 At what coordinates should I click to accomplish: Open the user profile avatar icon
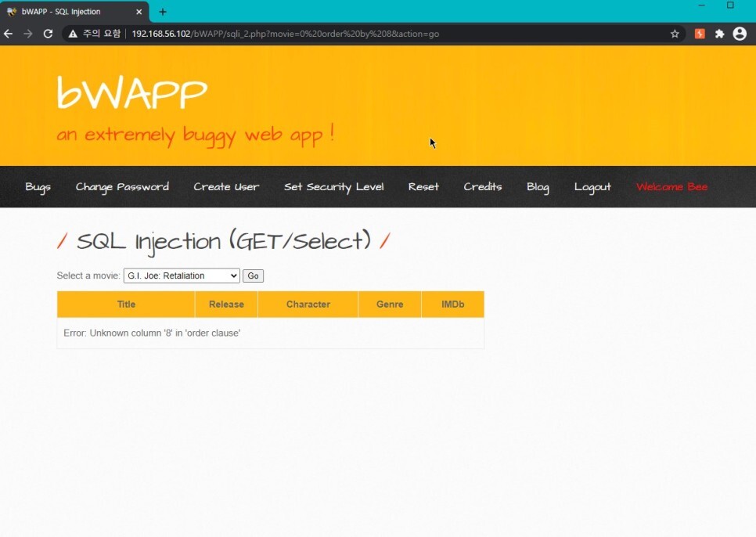740,34
